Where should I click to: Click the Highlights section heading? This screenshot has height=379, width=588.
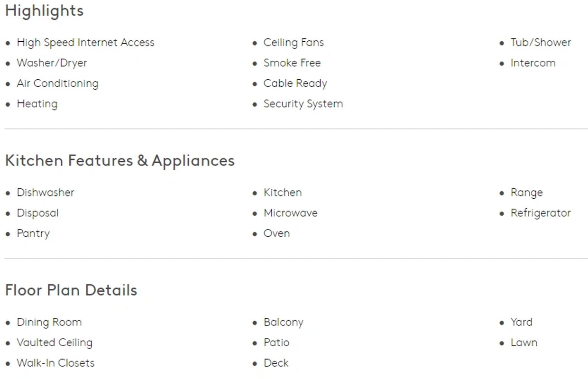(44, 10)
